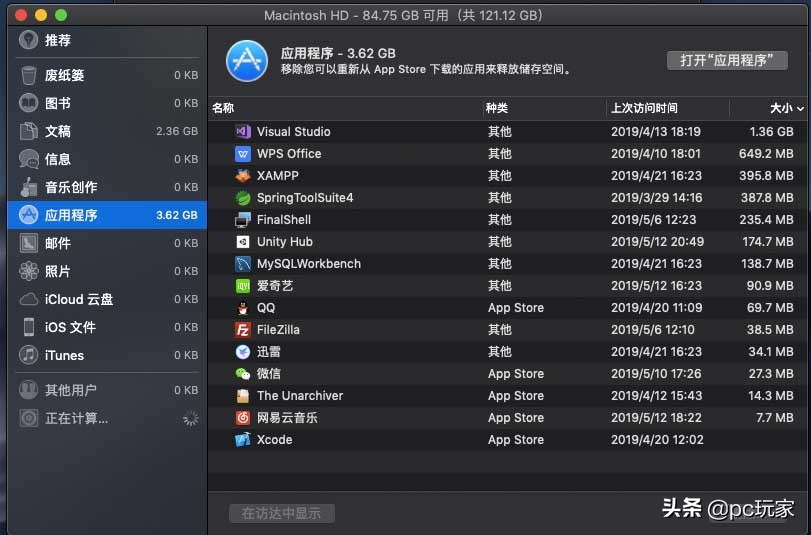Click the QQ penguin icon
This screenshot has height=535, width=811.
coord(243,308)
